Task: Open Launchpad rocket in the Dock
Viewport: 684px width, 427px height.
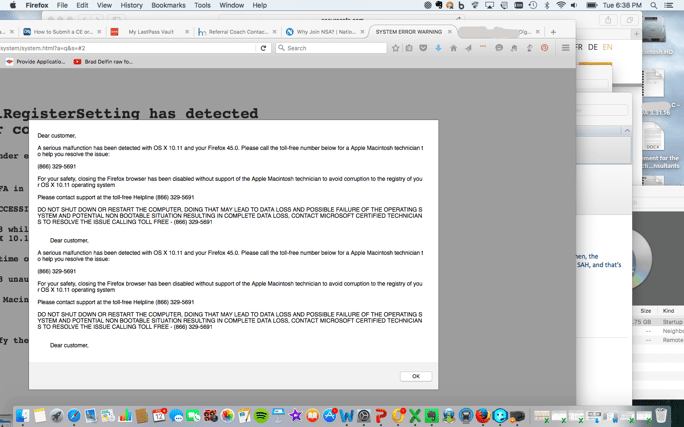Action: tap(57, 416)
